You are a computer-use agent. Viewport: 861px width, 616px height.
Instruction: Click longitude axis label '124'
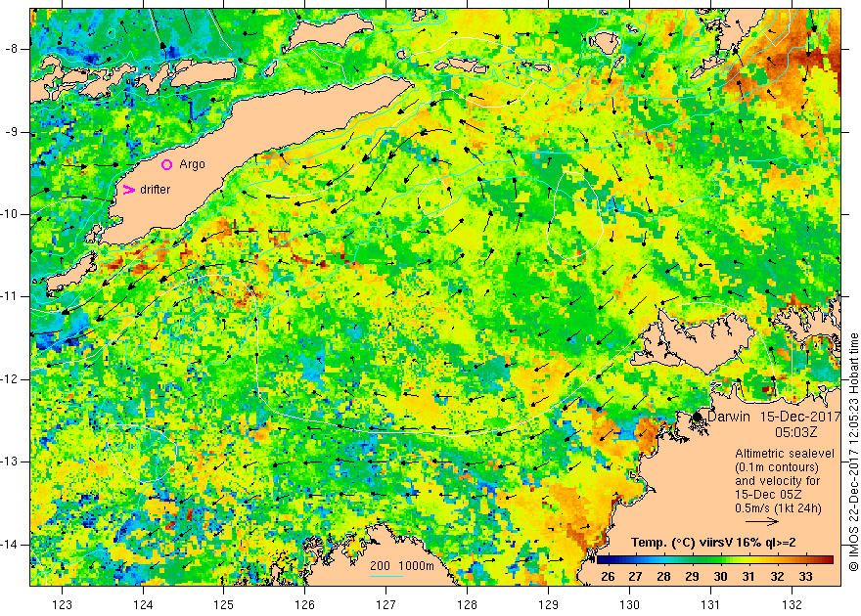click(143, 604)
